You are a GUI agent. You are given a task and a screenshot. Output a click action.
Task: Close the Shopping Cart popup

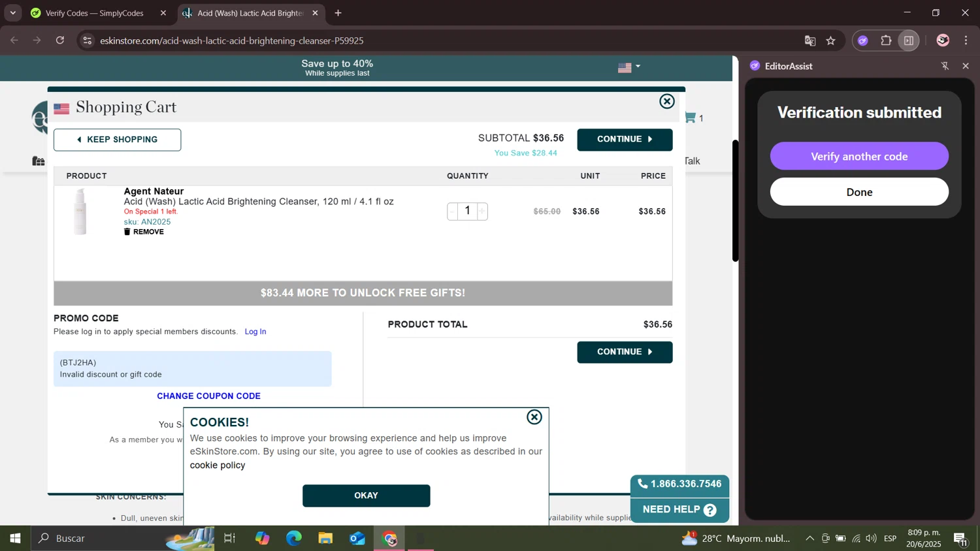(x=666, y=101)
